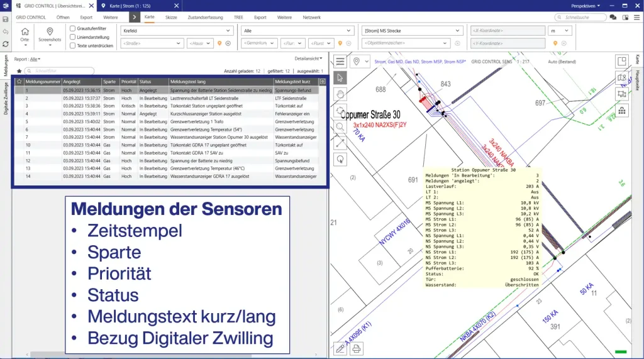Image resolution: width=644 pixels, height=359 pixels.
Task: Open the Objektkennzeichen dropdown
Action: tap(406, 43)
